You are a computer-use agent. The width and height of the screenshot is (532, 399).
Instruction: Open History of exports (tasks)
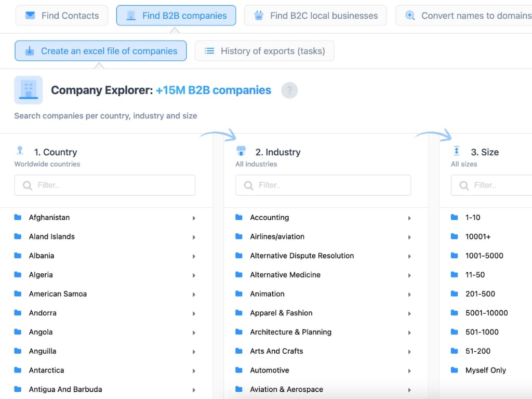(x=264, y=51)
